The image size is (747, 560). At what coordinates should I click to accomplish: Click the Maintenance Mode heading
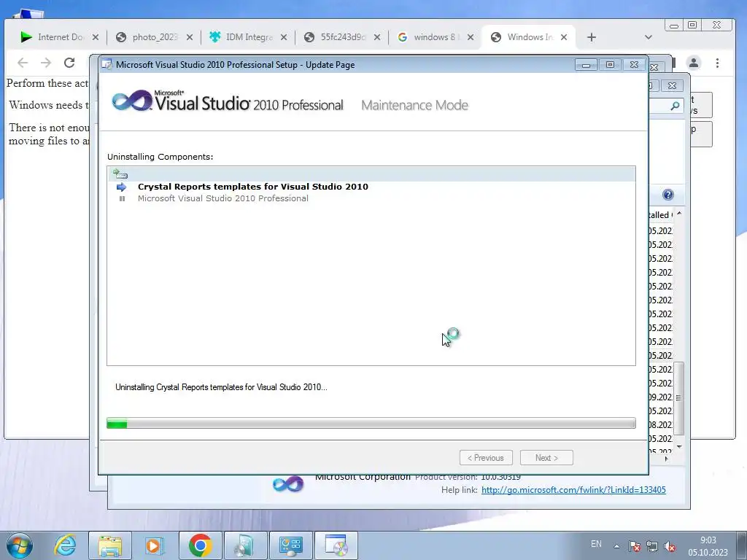tap(415, 105)
